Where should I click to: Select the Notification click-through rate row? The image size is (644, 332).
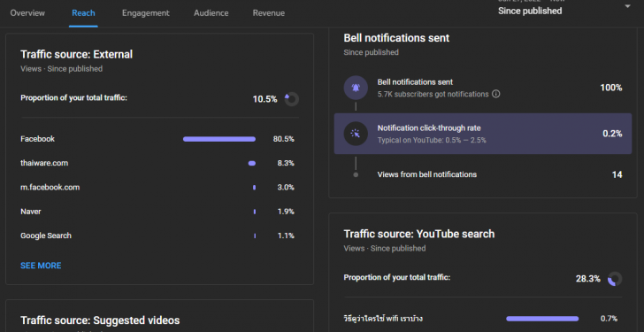[483, 134]
